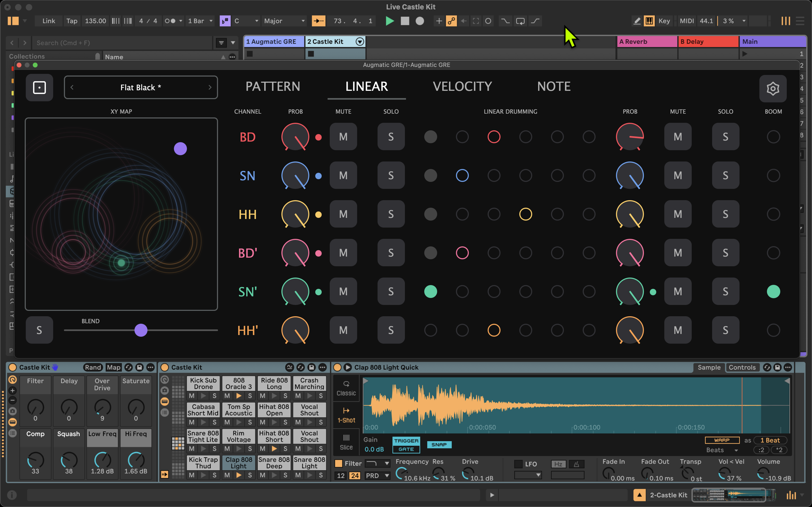The image size is (812, 507).
Task: Select Classic playback mode in the sampler
Action: pos(346,388)
